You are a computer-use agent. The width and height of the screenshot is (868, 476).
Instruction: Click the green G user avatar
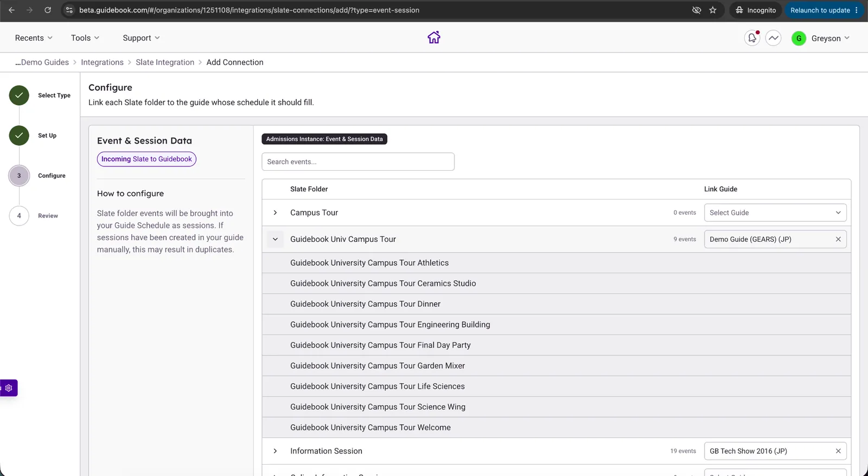point(799,38)
